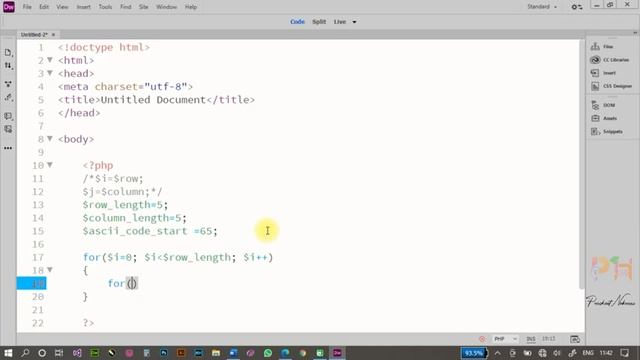Viewport: 640px width, 360px height.
Task: Click the Apply Comment icon
Action: tap(8, 116)
